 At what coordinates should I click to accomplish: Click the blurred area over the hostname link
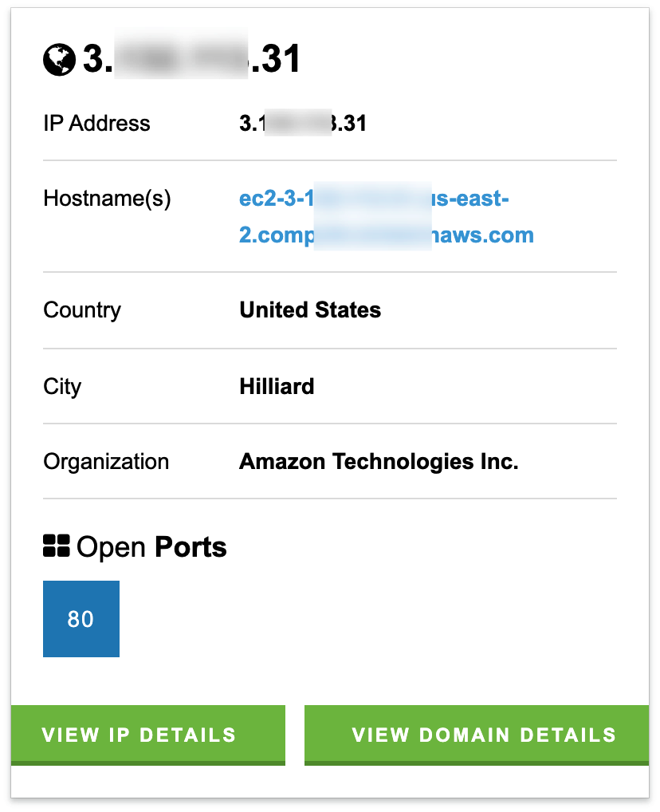[373, 216]
